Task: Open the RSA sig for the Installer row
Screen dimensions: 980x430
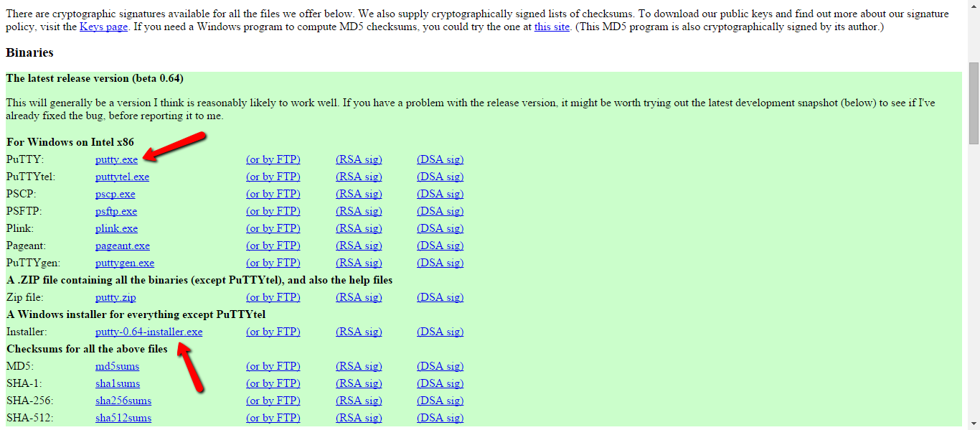Action: coord(359,332)
